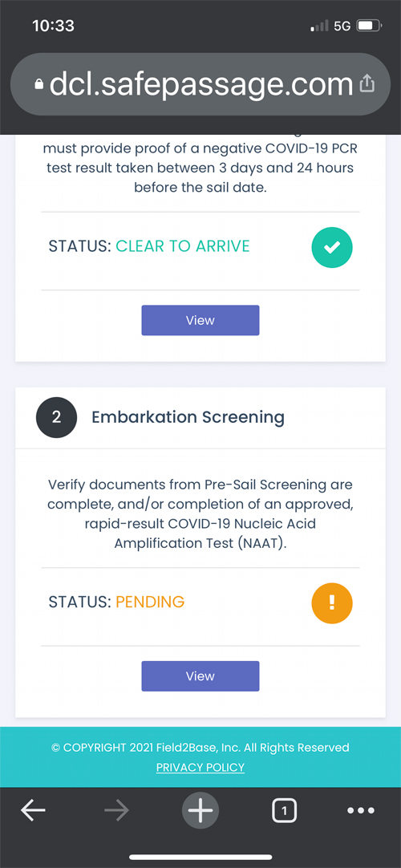Tap the orange Pending exclamation icon
The image size is (401, 868).
[x=332, y=603]
